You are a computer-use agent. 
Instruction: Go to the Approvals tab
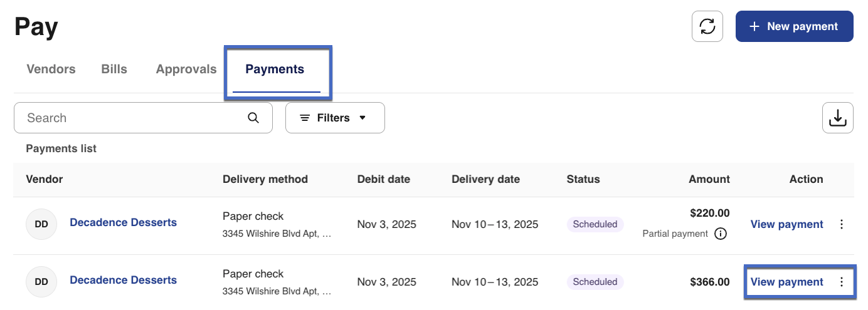pos(186,70)
